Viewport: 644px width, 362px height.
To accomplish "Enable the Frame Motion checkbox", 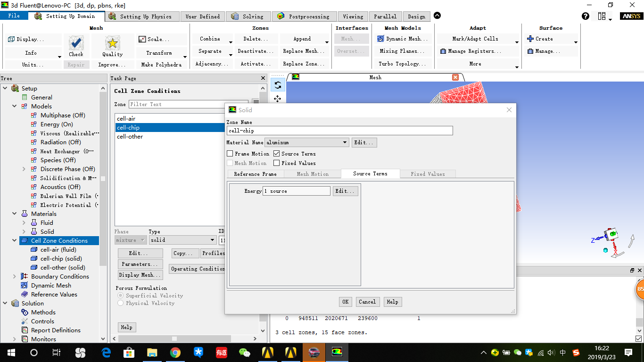I will tap(230, 153).
